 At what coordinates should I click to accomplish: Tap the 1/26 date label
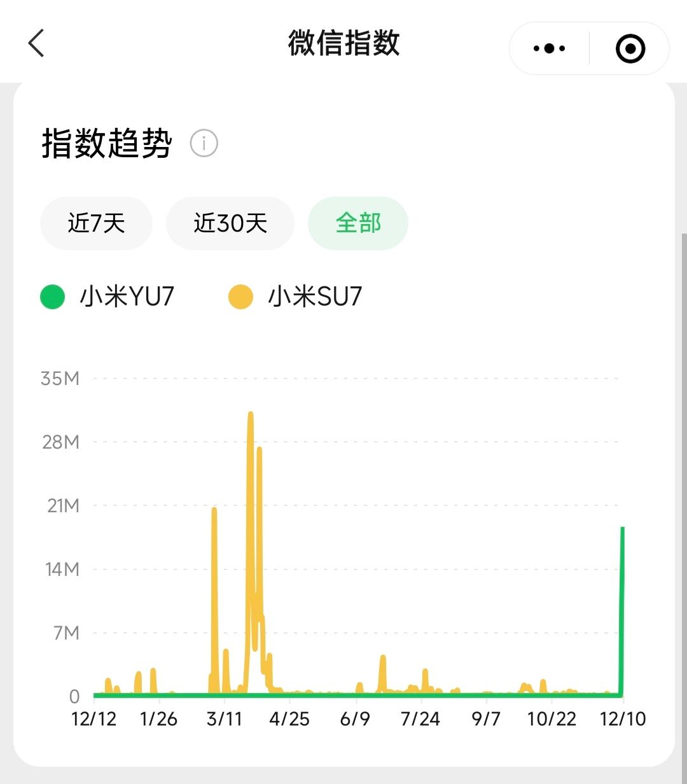[159, 719]
